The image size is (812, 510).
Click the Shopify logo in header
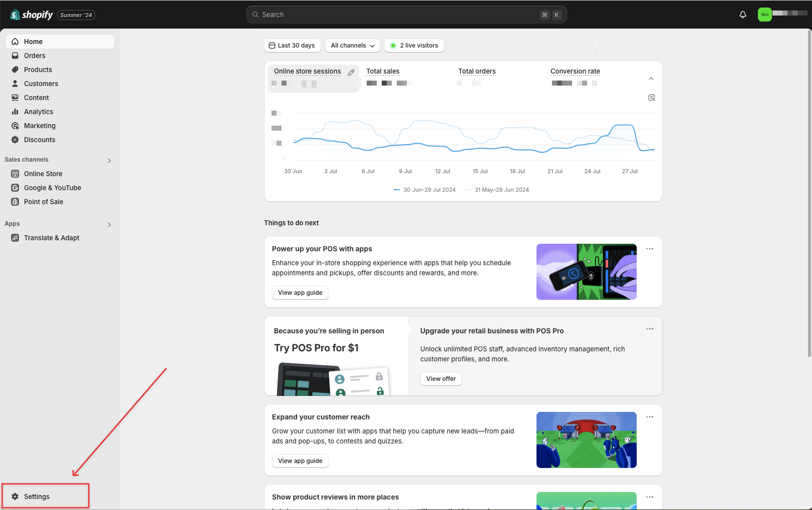pyautogui.click(x=32, y=15)
